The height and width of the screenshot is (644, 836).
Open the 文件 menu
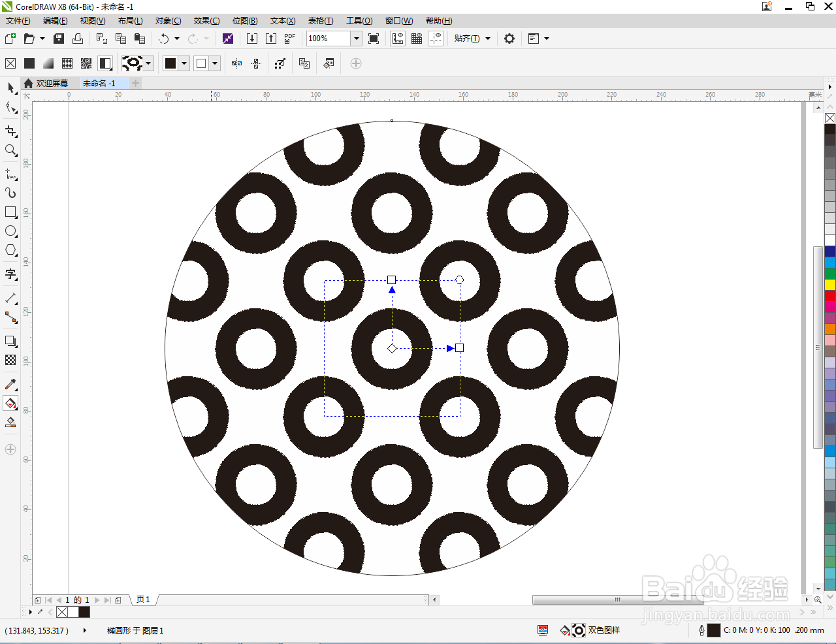pos(18,21)
